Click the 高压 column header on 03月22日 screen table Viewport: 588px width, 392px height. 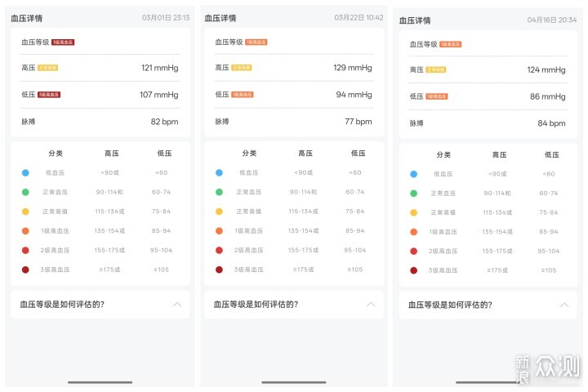click(x=305, y=154)
